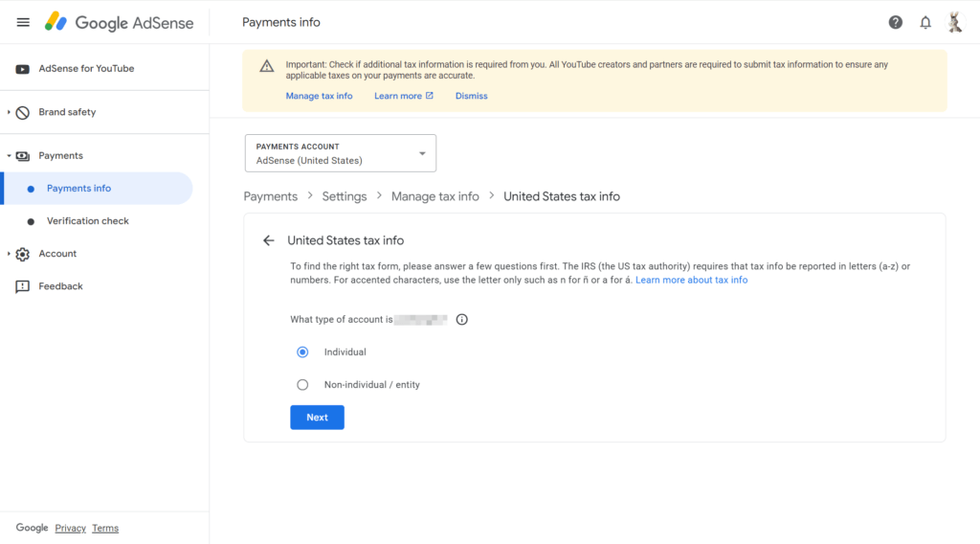Viewport: 980px width, 544px height.
Task: Go back using the left arrow icon
Action: pos(269,240)
